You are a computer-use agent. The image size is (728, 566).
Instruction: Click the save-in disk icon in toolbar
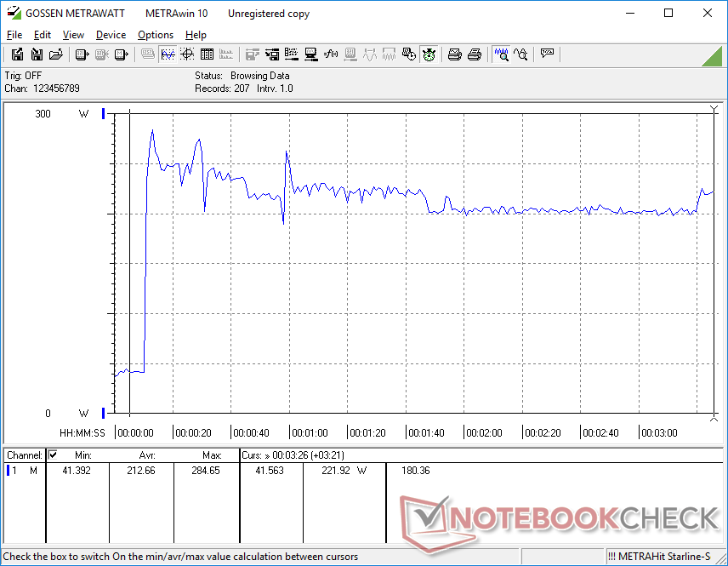(x=37, y=54)
